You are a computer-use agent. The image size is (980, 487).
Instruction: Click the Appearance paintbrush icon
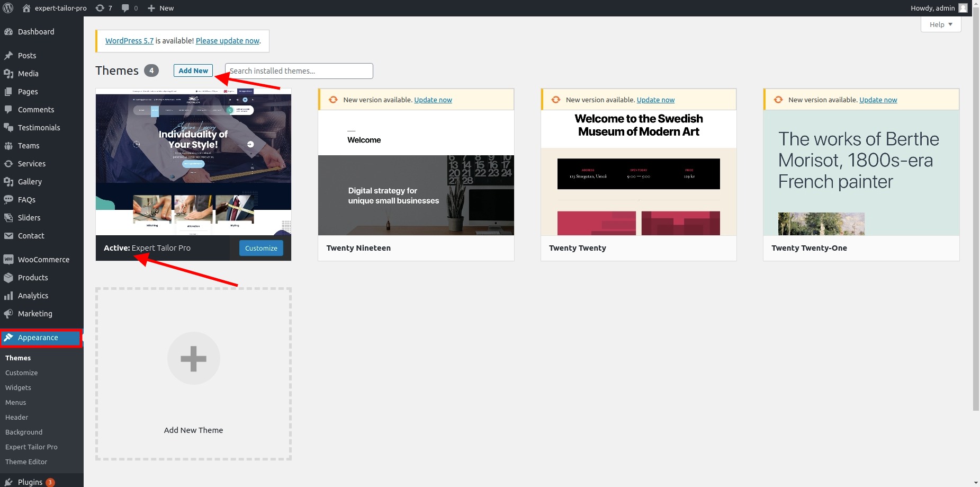[x=8, y=338]
